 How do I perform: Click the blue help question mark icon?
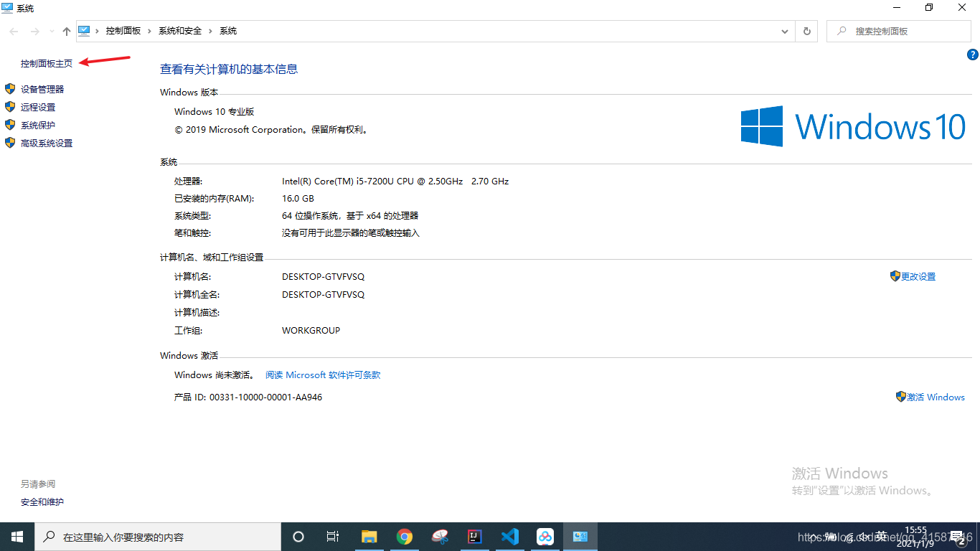pos(973,55)
